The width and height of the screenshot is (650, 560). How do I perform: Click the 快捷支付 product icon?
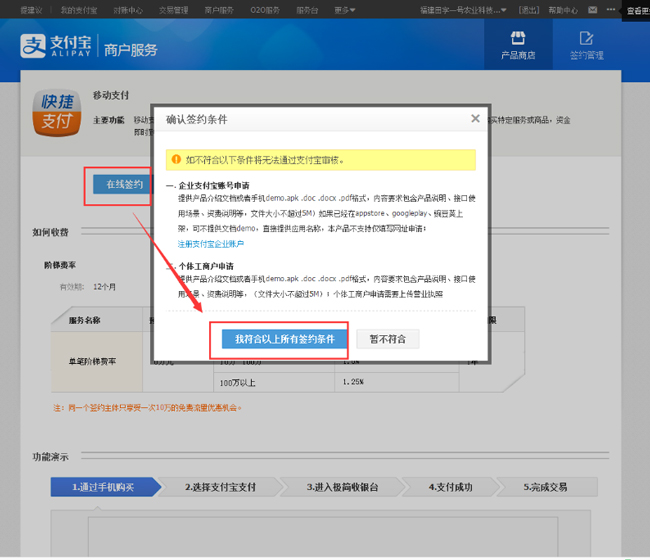point(57,113)
